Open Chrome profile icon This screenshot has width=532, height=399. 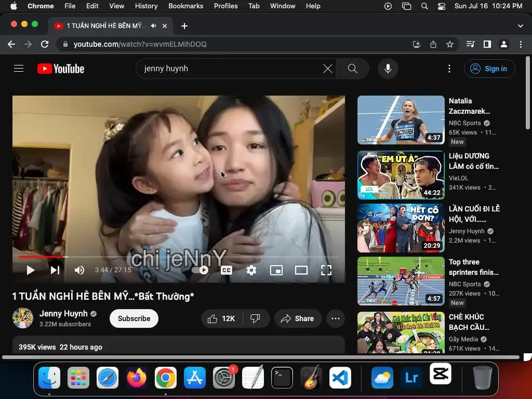tap(504, 44)
